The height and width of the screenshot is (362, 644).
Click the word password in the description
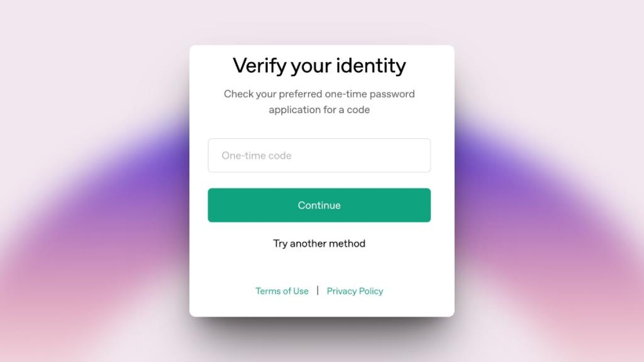[392, 94]
